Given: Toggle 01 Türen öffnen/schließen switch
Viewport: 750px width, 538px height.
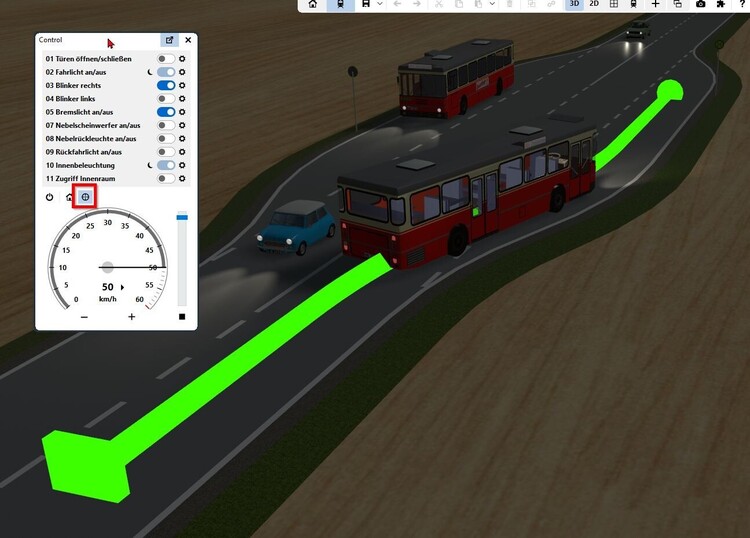Looking at the screenshot, I should 166,59.
